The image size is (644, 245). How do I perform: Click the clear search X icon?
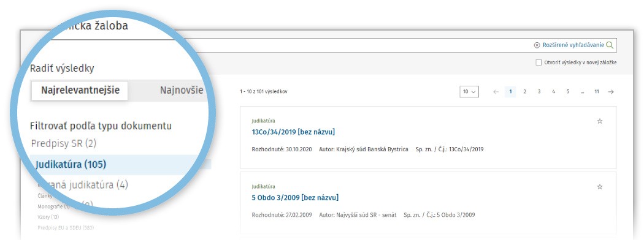[x=537, y=45]
